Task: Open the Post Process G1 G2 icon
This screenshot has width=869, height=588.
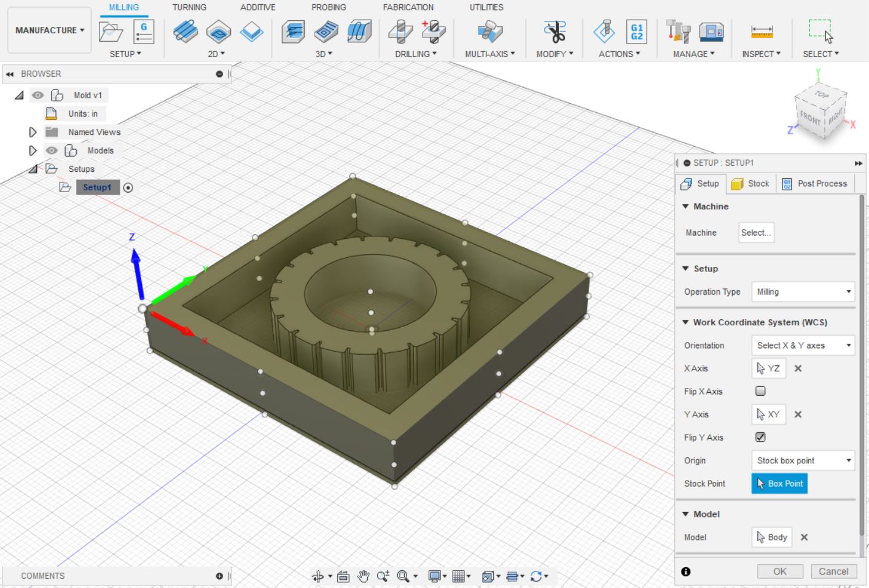Action: [636, 31]
